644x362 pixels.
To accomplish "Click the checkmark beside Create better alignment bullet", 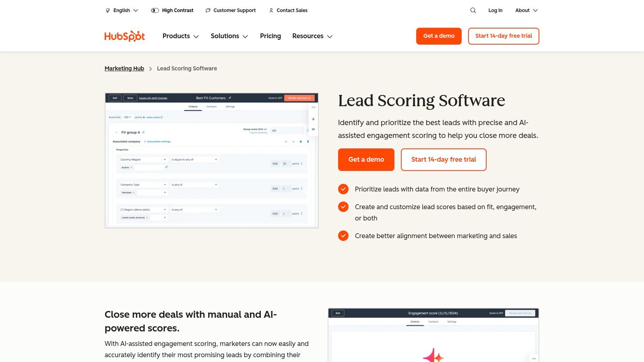I will [343, 236].
